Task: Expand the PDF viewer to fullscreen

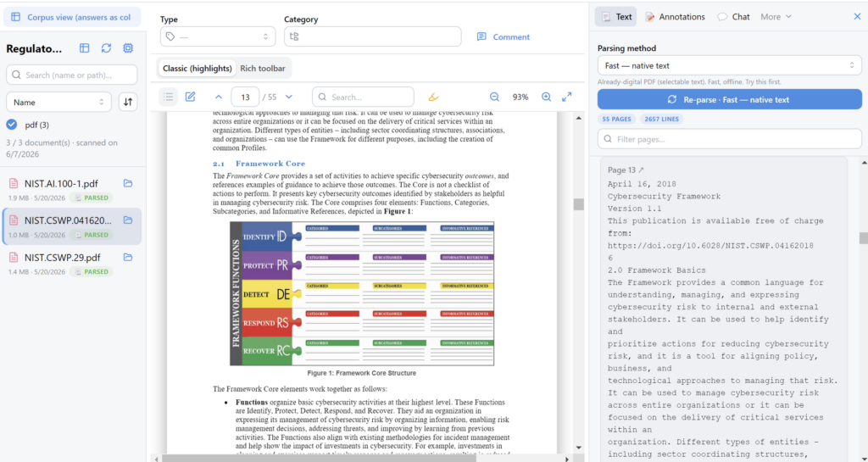Action: (x=567, y=97)
